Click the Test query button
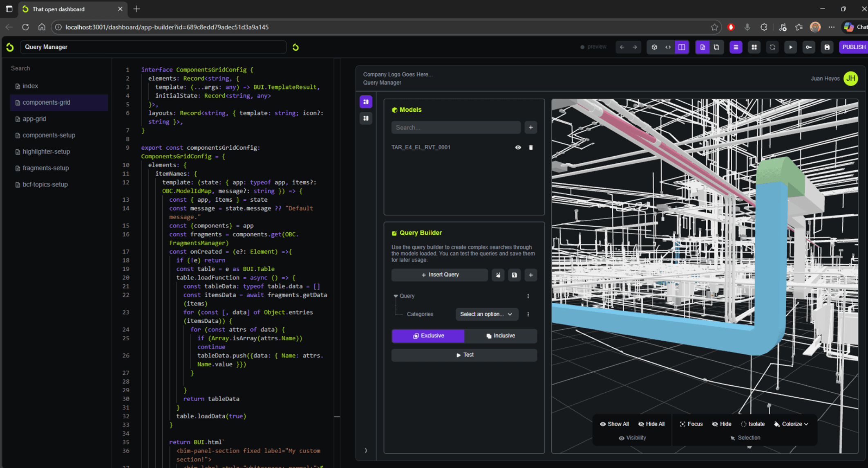 pos(464,355)
